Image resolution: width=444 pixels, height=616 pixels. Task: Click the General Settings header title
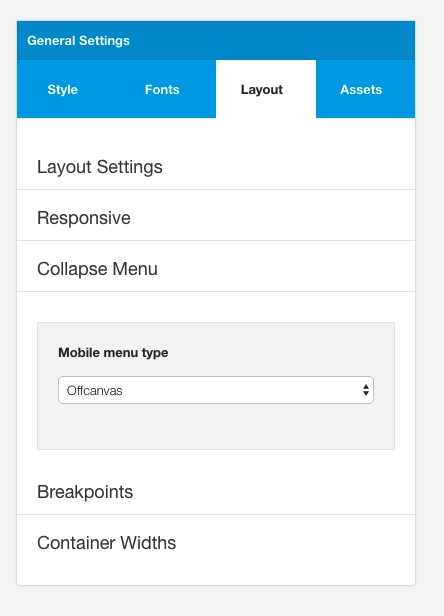click(x=78, y=40)
